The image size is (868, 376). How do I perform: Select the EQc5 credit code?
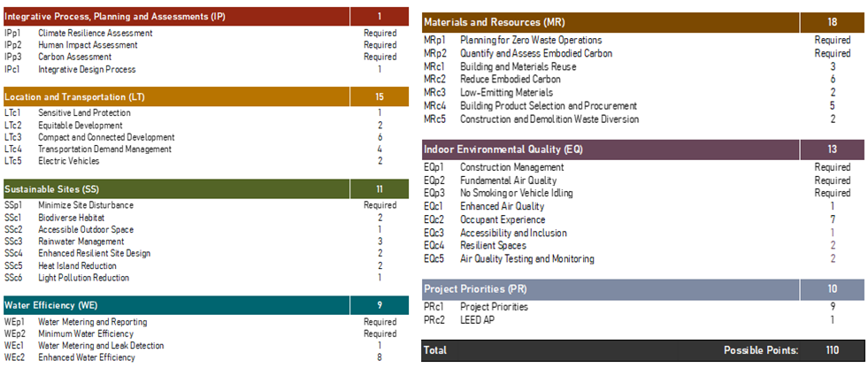(434, 258)
